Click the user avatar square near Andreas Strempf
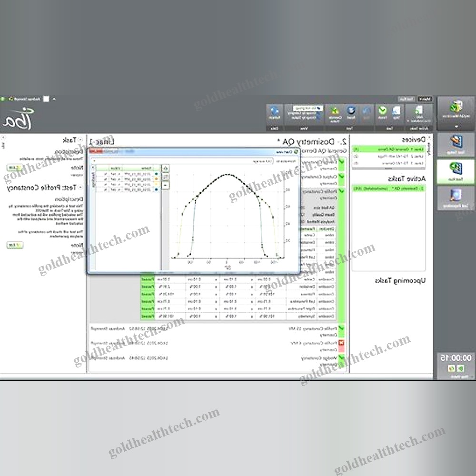 tap(46, 99)
